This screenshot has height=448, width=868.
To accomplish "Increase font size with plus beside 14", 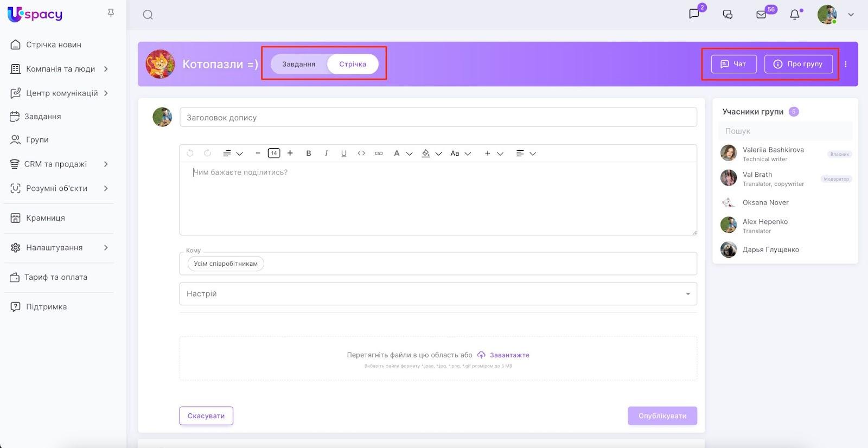I will (x=290, y=153).
